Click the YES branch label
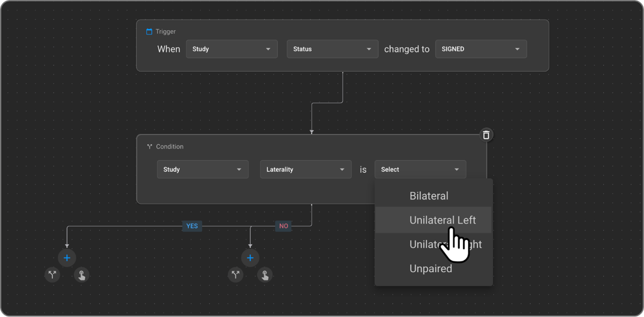Viewport: 644px width, 317px height. 192,226
